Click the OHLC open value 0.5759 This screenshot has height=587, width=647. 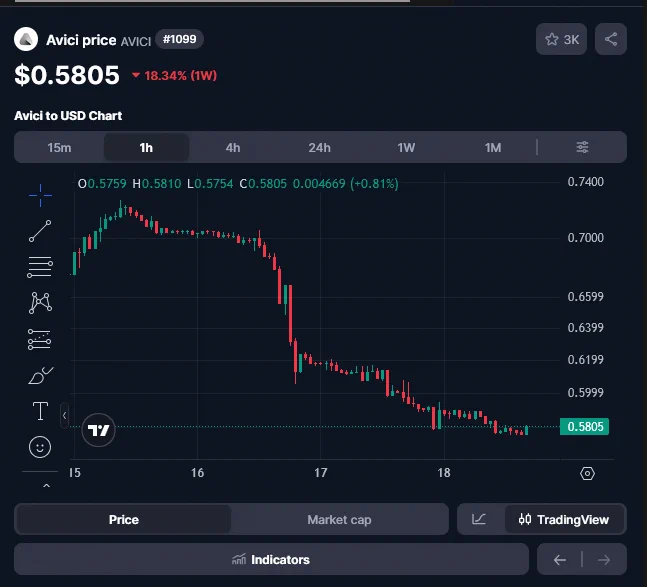107,184
